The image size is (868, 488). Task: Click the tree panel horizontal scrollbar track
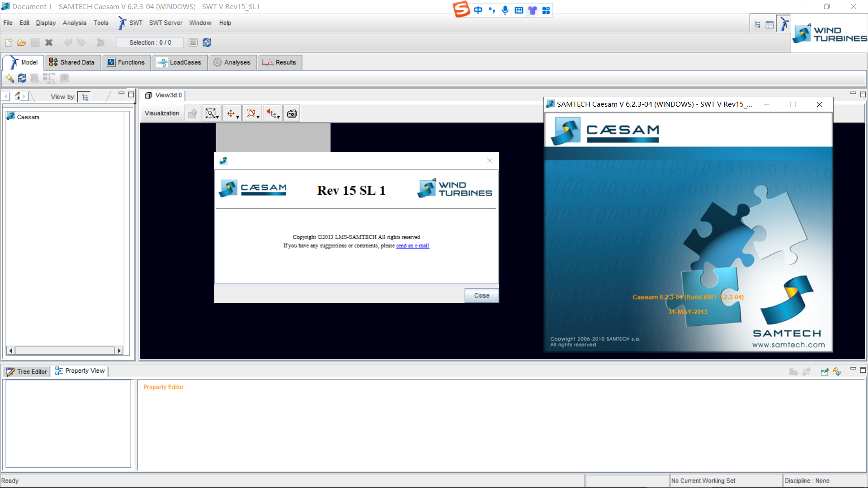(65, 351)
